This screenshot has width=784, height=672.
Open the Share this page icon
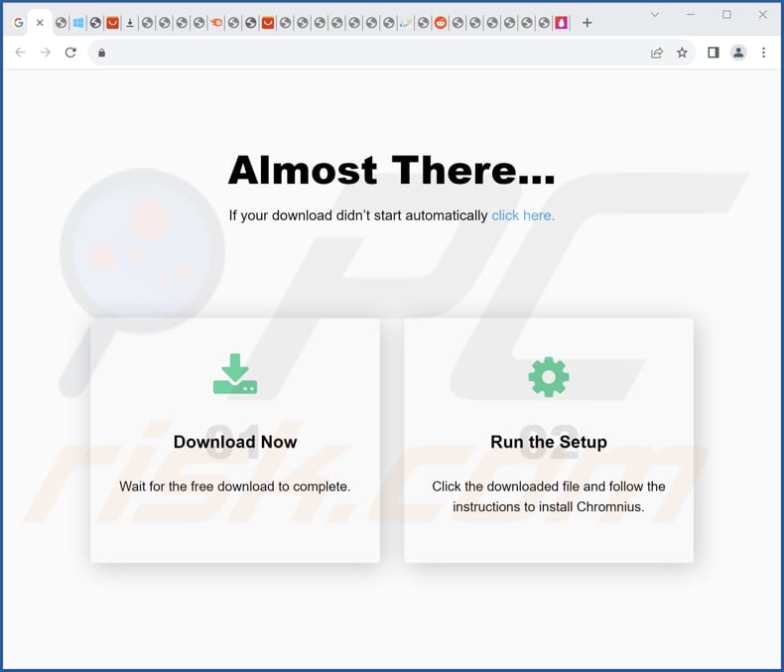coord(657,53)
